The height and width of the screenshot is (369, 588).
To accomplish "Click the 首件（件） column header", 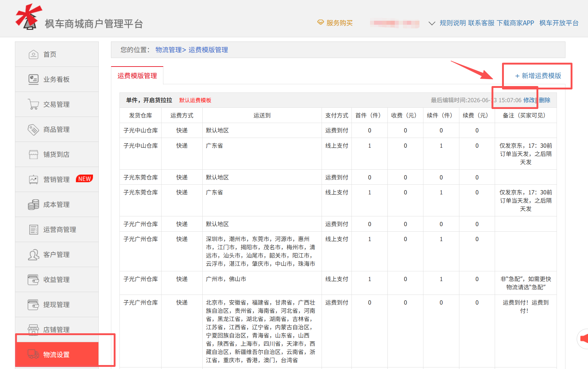I will pos(369,115).
